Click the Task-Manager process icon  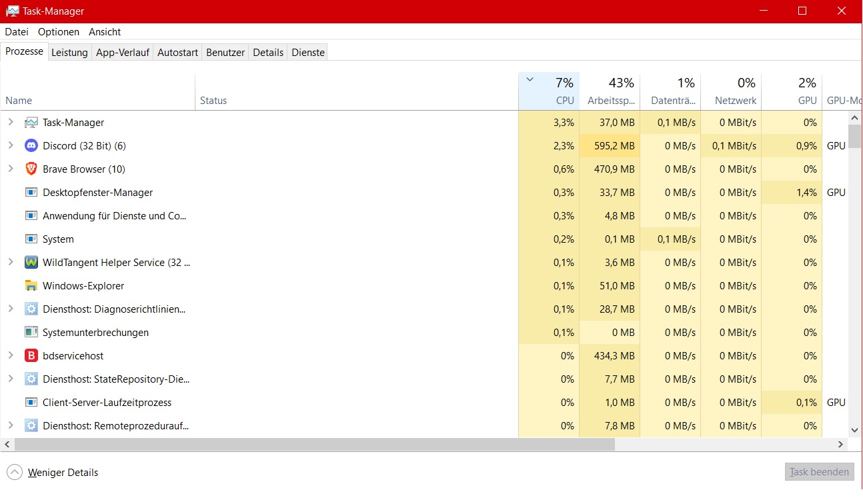click(x=31, y=123)
